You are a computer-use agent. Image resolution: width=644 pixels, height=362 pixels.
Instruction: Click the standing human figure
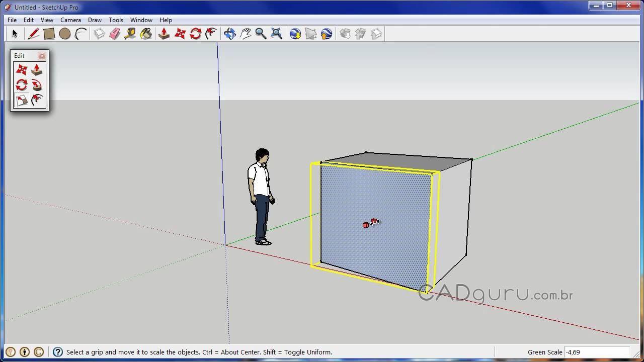261,197
